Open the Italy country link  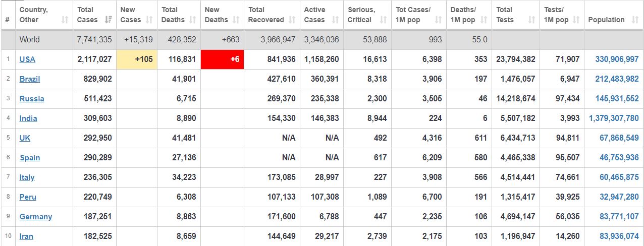point(27,177)
